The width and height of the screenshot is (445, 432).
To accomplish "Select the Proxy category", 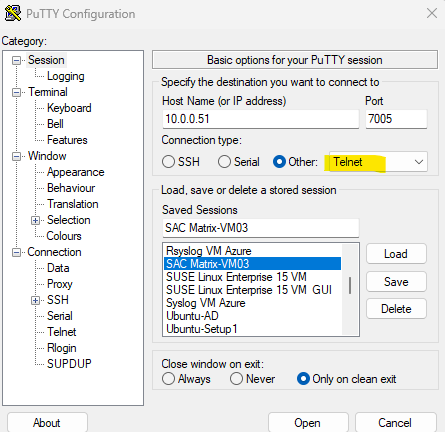I will pos(60,284).
